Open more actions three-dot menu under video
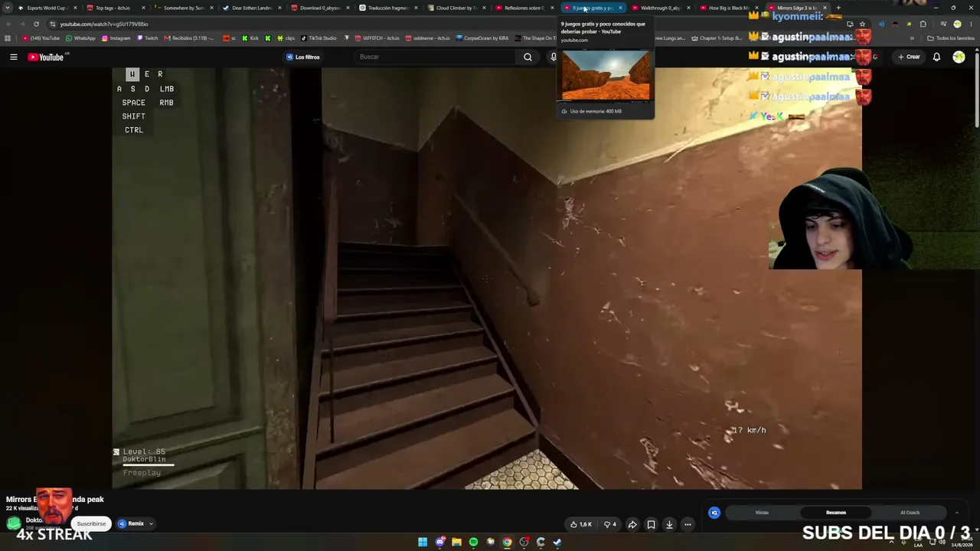 tap(688, 524)
